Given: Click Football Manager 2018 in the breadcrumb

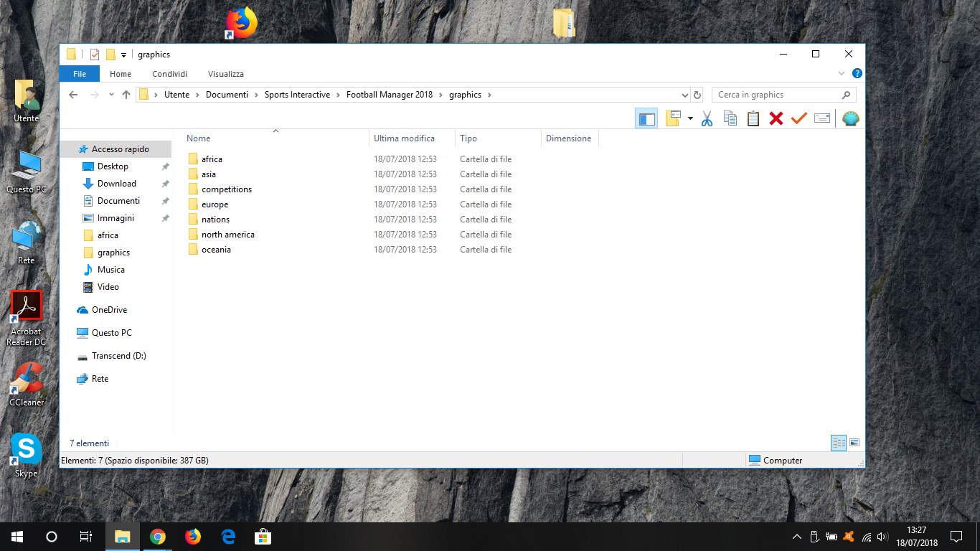Looking at the screenshot, I should 390,95.
